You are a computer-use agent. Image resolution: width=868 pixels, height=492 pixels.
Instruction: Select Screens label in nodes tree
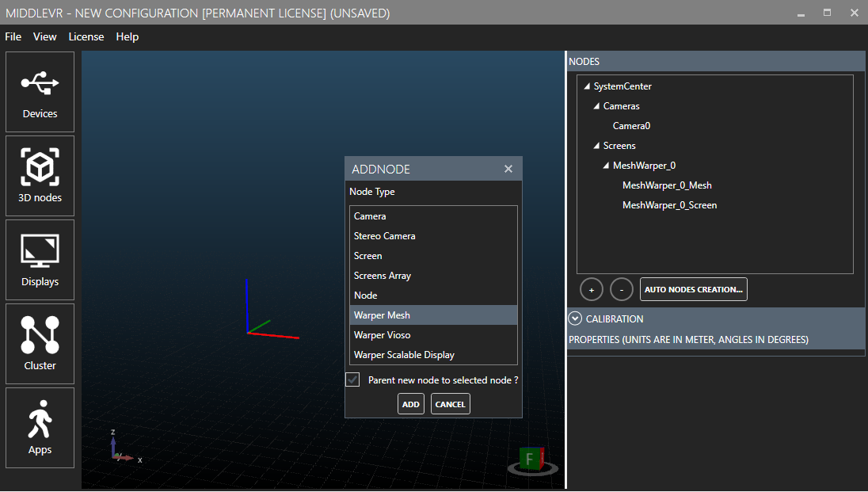point(619,146)
